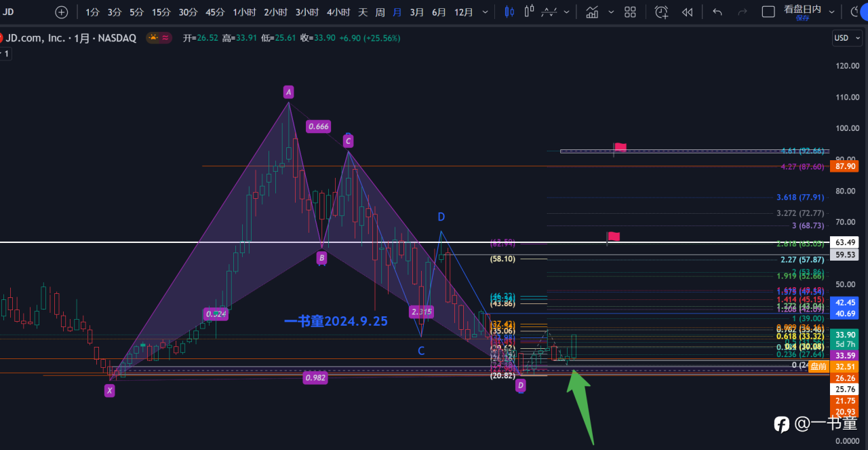Viewport: 868px width, 450px height.
Task: Select the hollow candles chart style icon
Action: [530, 12]
